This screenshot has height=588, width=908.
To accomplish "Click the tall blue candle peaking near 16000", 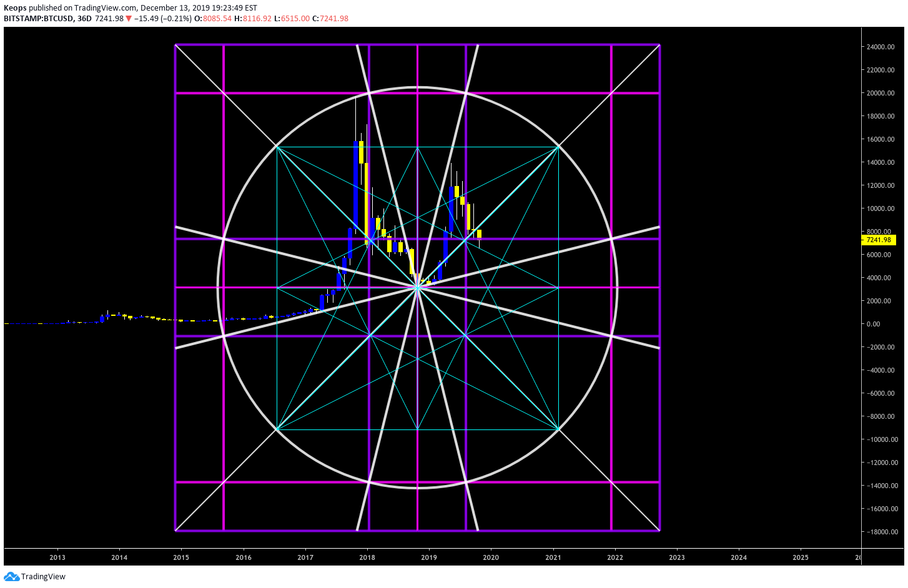I will click(x=356, y=185).
